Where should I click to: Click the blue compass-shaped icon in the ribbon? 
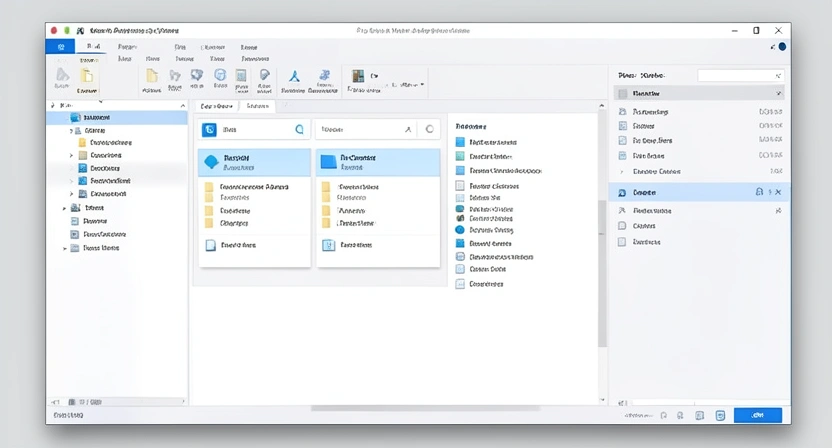[294, 76]
